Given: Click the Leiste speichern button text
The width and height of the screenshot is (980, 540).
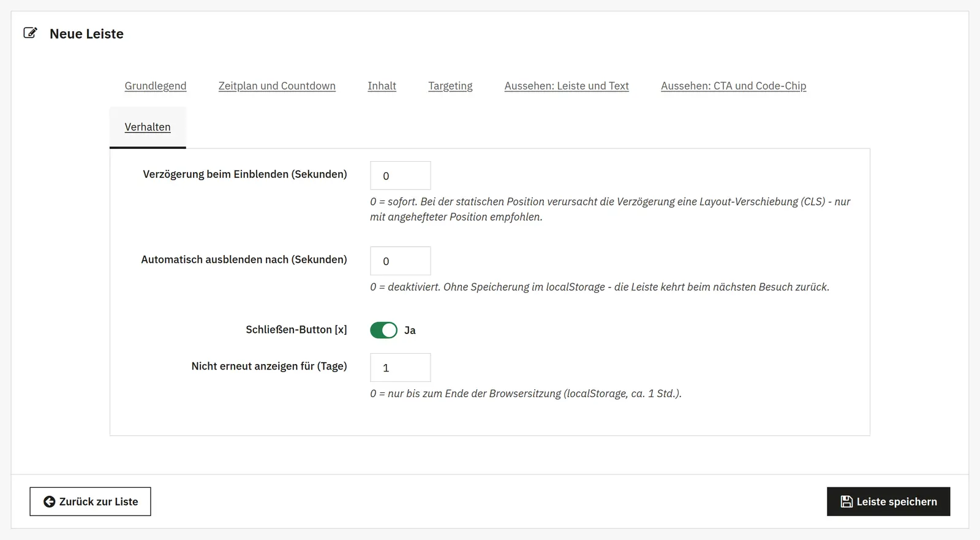Looking at the screenshot, I should 897,501.
